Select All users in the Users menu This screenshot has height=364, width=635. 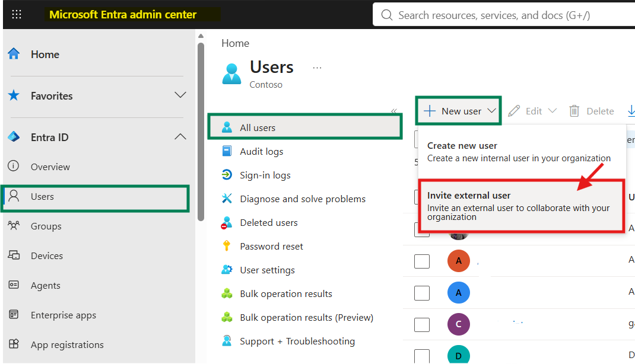pyautogui.click(x=305, y=127)
